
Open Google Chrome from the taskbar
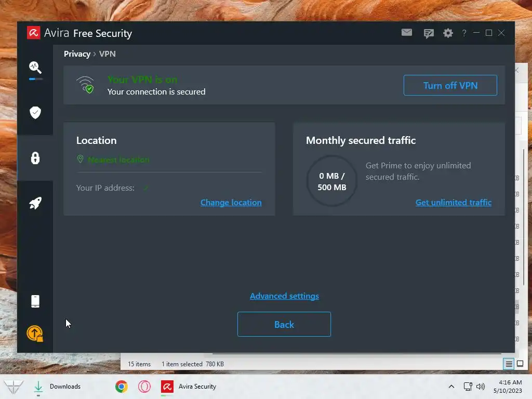122,387
